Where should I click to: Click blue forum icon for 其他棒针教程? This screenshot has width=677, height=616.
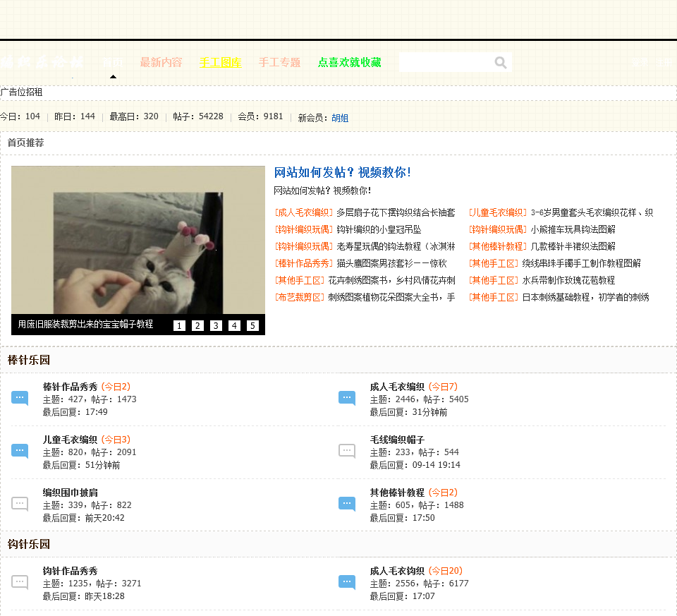click(x=347, y=504)
